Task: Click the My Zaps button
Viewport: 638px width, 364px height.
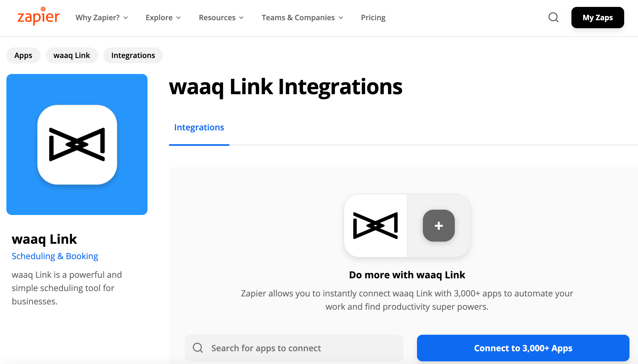Action: point(597,18)
